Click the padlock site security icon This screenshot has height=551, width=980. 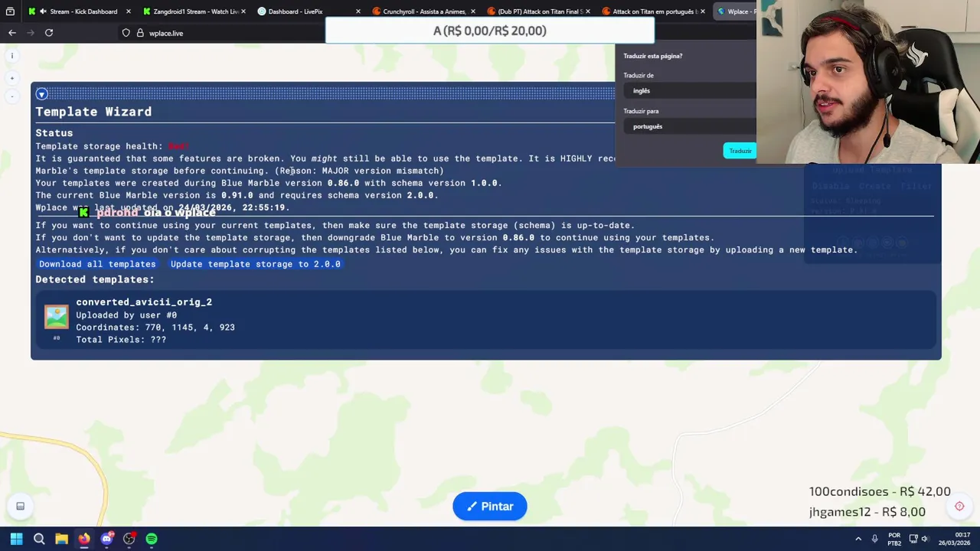pos(140,33)
